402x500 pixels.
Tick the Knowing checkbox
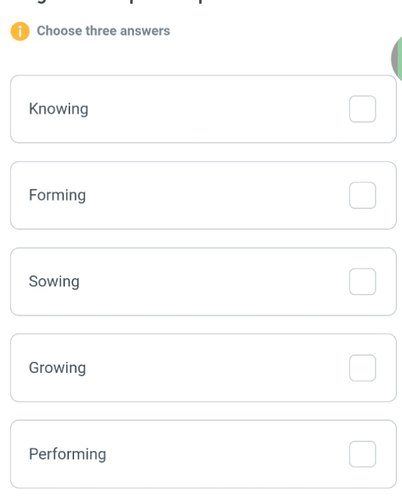coord(362,109)
